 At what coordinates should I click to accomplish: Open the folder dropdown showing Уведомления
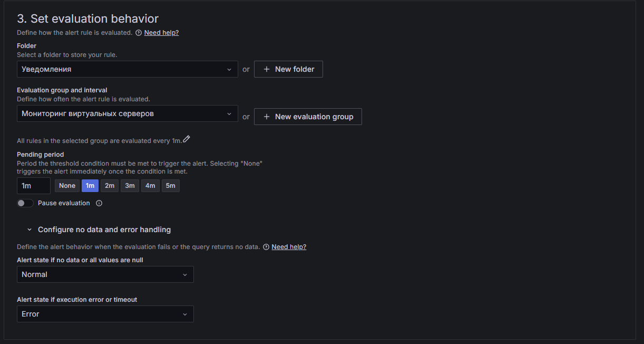[x=128, y=69]
